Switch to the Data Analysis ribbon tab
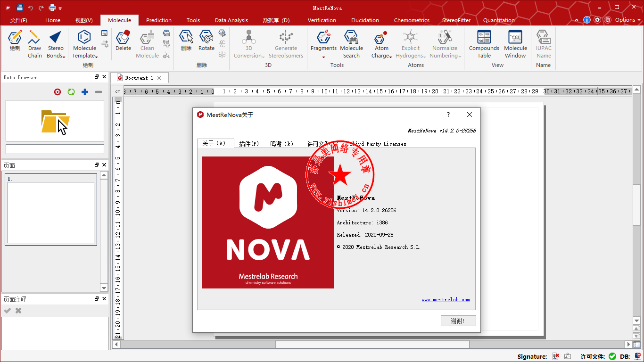 click(x=231, y=20)
